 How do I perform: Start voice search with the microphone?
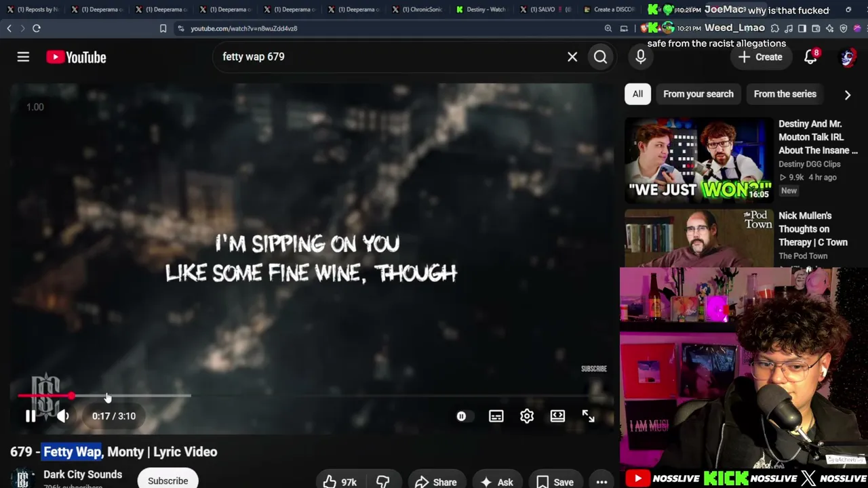coord(641,57)
